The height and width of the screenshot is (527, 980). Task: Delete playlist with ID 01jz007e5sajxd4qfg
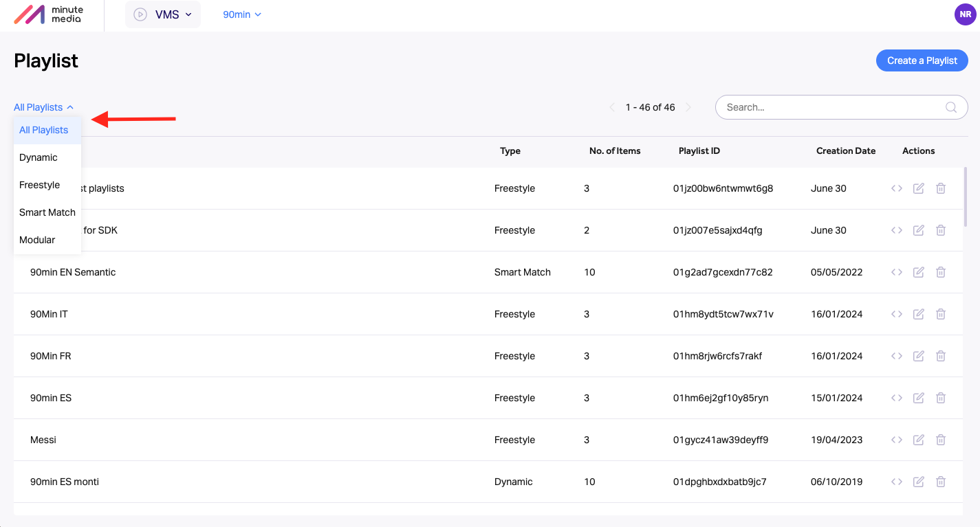click(x=941, y=230)
